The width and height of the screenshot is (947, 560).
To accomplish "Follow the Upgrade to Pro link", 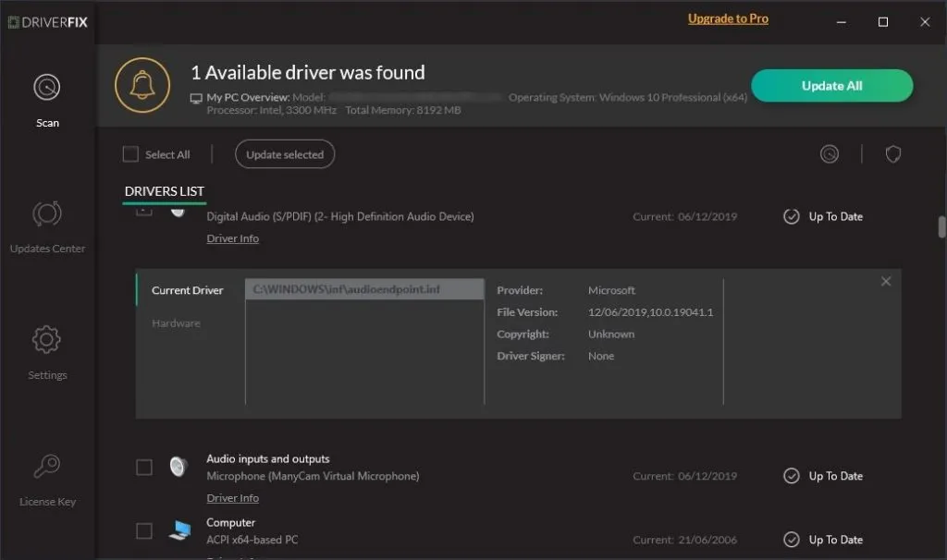I will point(728,18).
